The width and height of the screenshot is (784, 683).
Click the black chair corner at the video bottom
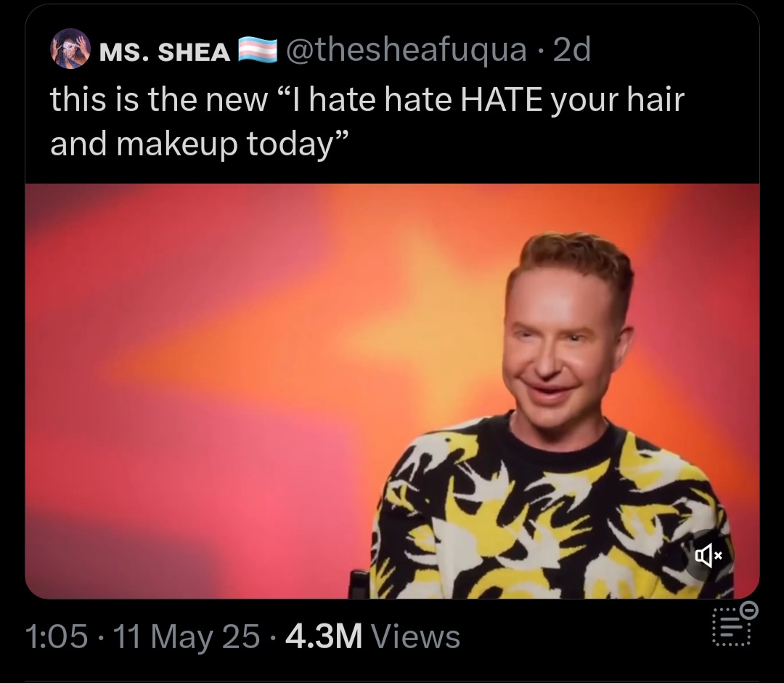click(x=359, y=584)
